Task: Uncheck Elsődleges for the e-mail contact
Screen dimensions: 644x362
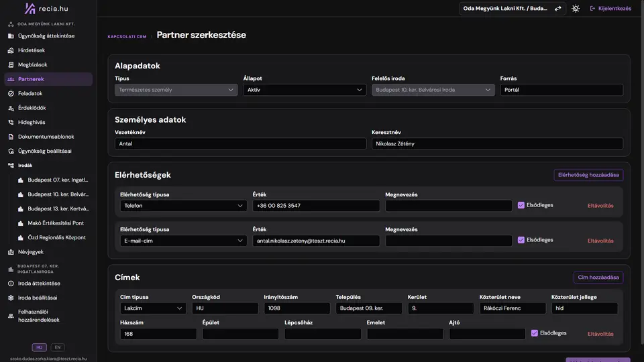Action: tap(521, 240)
